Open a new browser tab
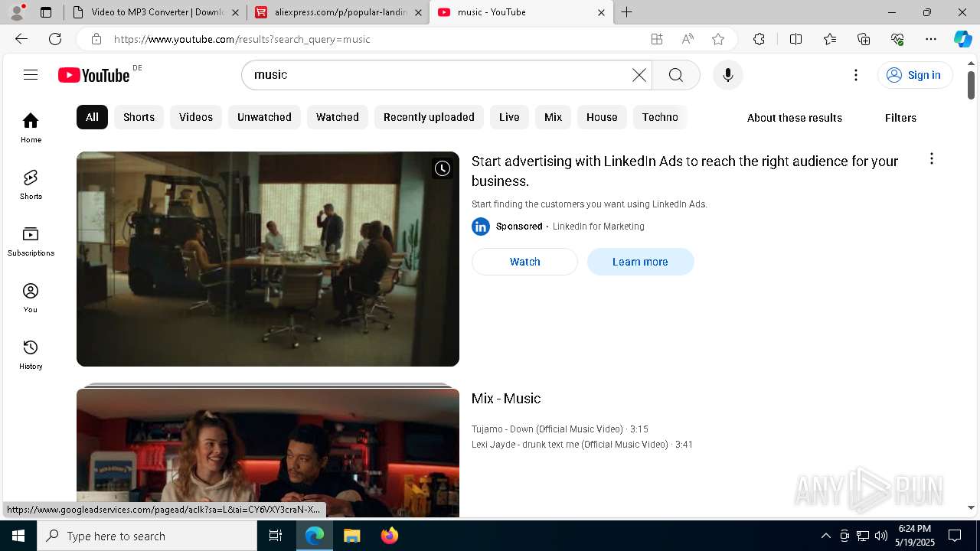The height and width of the screenshot is (551, 980). 626,12
